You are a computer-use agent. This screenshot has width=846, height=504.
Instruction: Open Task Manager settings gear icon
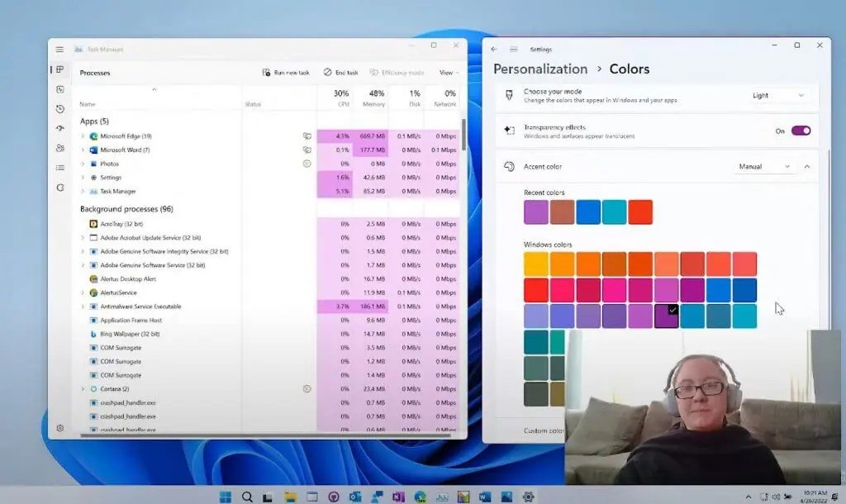pyautogui.click(x=60, y=428)
